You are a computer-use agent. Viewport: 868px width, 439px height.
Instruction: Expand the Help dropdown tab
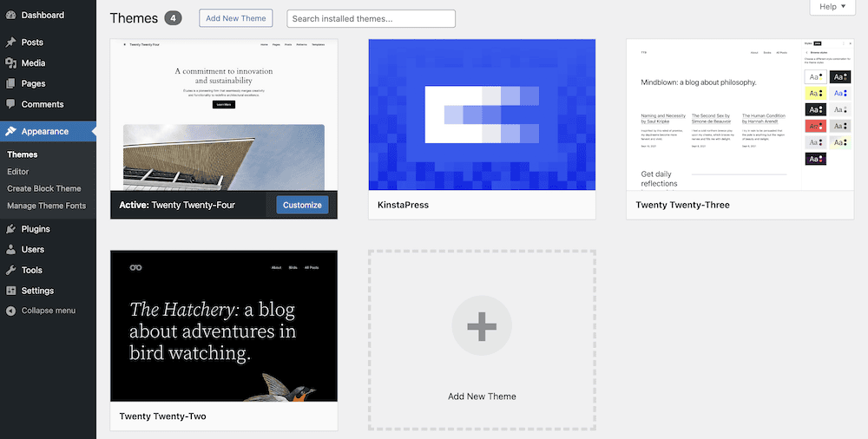832,7
